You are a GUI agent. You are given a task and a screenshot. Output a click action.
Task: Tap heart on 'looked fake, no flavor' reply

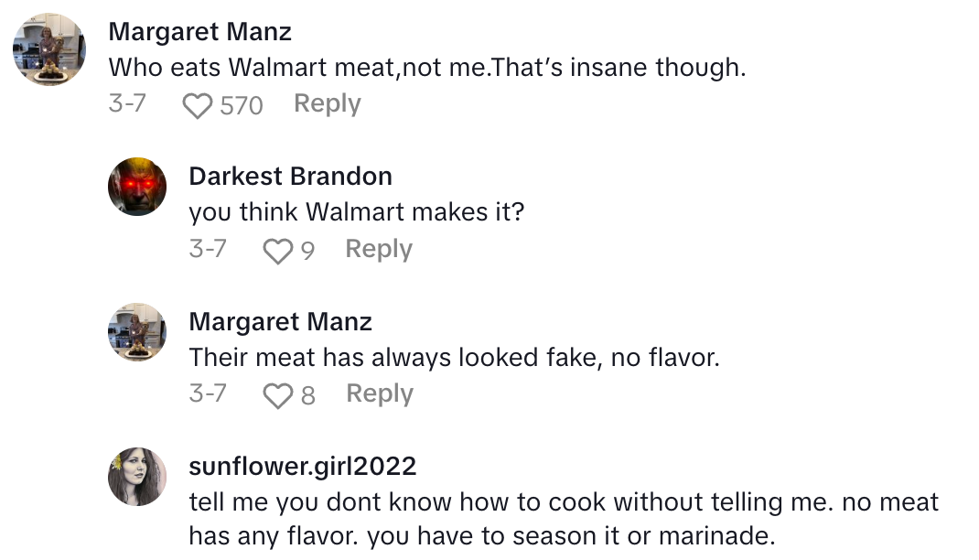276,395
